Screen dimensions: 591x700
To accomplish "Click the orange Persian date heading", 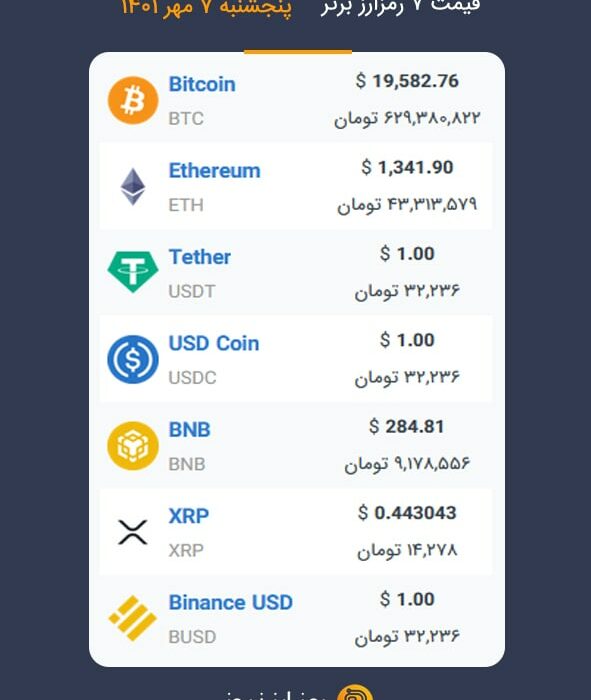I will pos(206,8).
